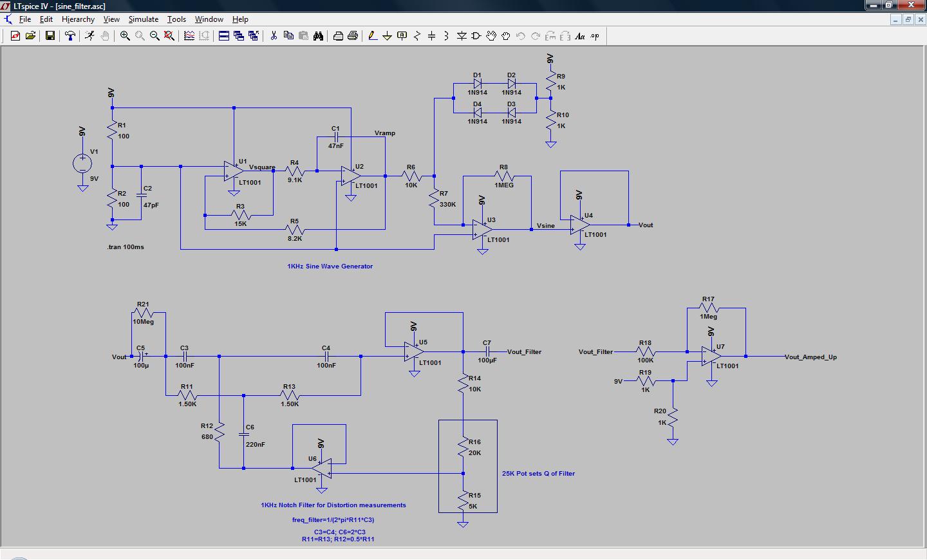Click the R21 '10Meg' resistor value
This screenshot has width=927, height=560.
coord(143,322)
